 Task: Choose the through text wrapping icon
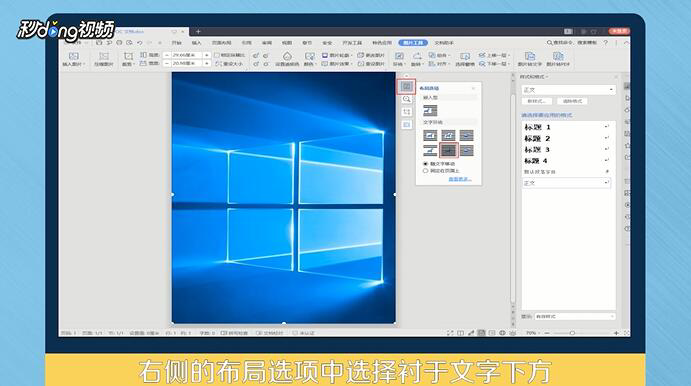[466, 135]
